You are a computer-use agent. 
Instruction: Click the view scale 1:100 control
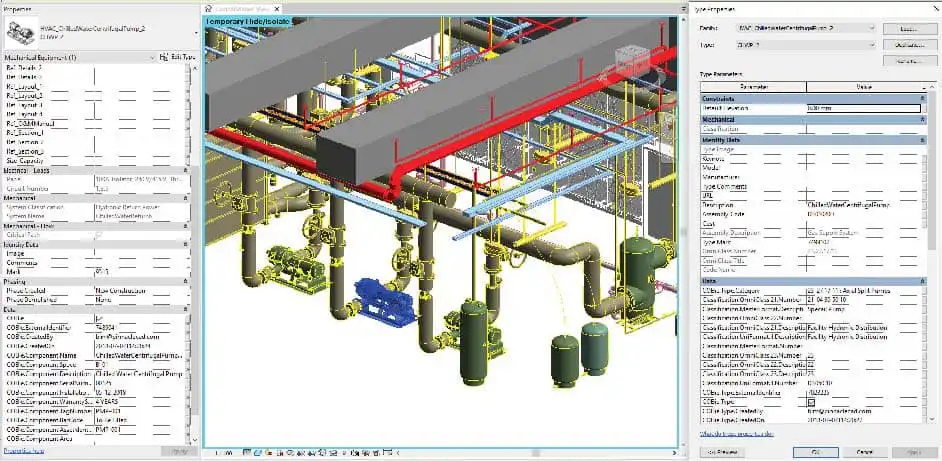[x=224, y=453]
